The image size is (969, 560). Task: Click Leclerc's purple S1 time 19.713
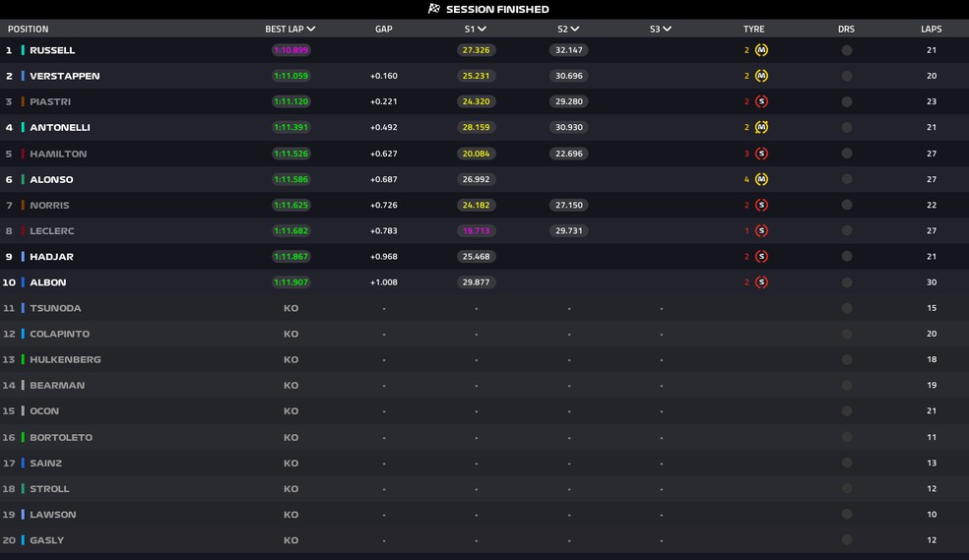coord(476,231)
